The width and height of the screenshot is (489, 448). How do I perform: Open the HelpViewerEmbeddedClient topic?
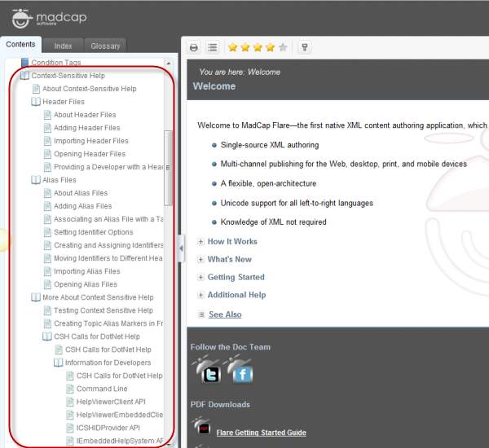point(120,415)
